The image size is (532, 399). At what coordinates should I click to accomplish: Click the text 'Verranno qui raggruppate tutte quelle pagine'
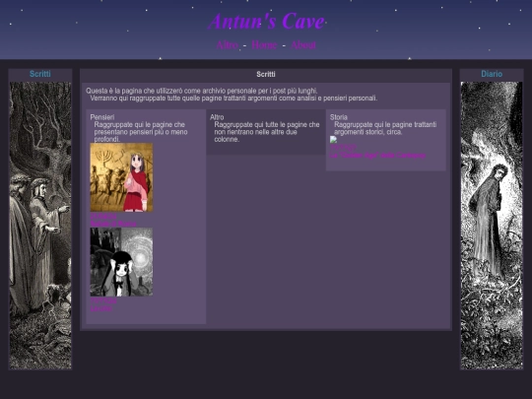[156, 99]
